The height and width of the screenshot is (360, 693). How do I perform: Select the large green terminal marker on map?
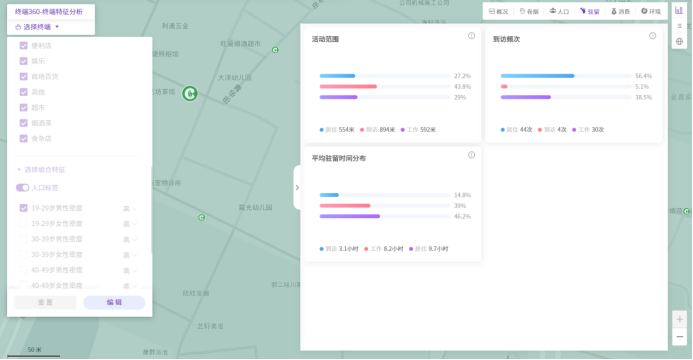(190, 93)
